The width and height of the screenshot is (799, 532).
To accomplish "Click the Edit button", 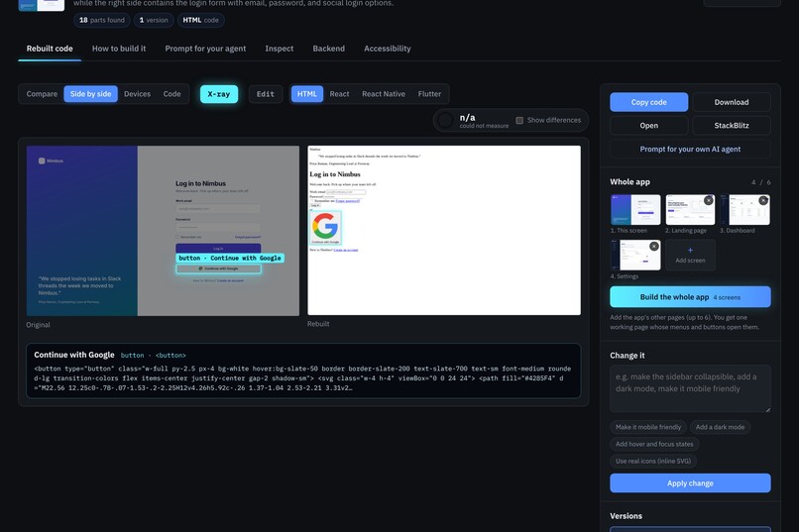I will pos(266,94).
